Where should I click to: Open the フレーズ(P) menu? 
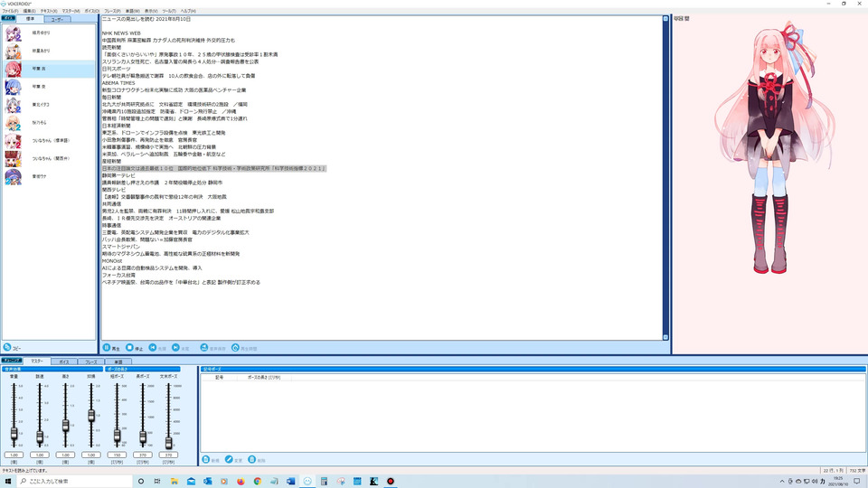(x=112, y=11)
